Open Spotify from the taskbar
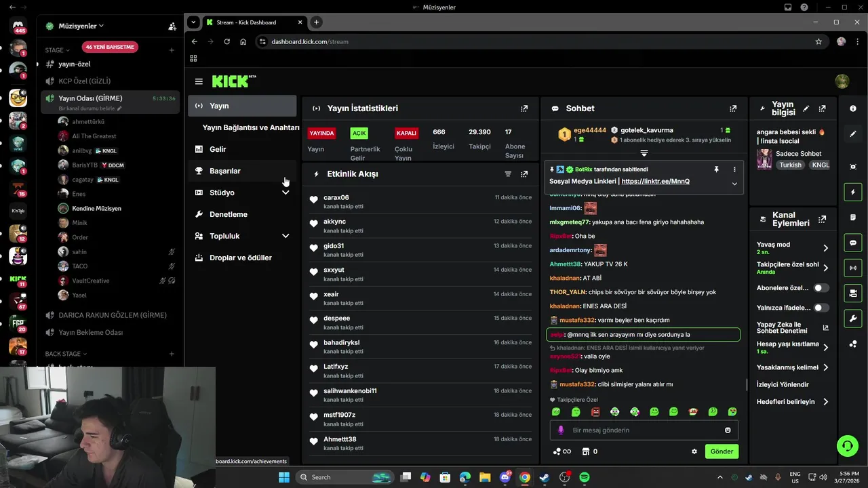 tap(585, 477)
